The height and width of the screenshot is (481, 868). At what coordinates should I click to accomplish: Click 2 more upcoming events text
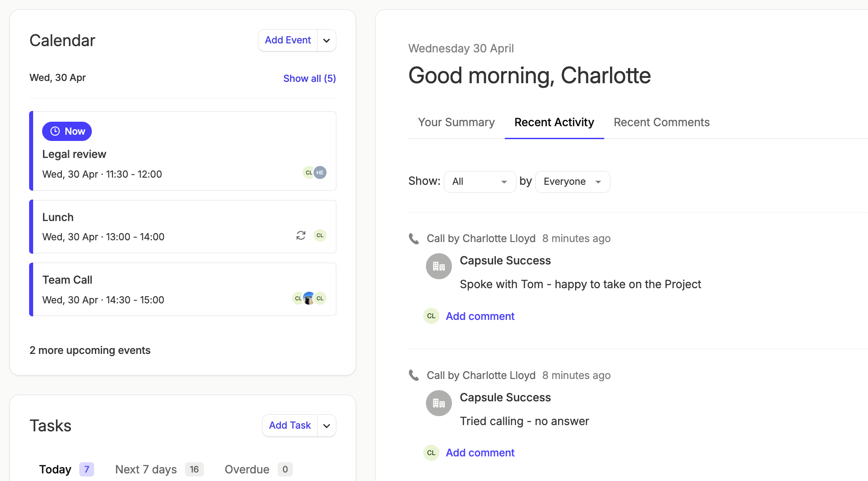90,350
